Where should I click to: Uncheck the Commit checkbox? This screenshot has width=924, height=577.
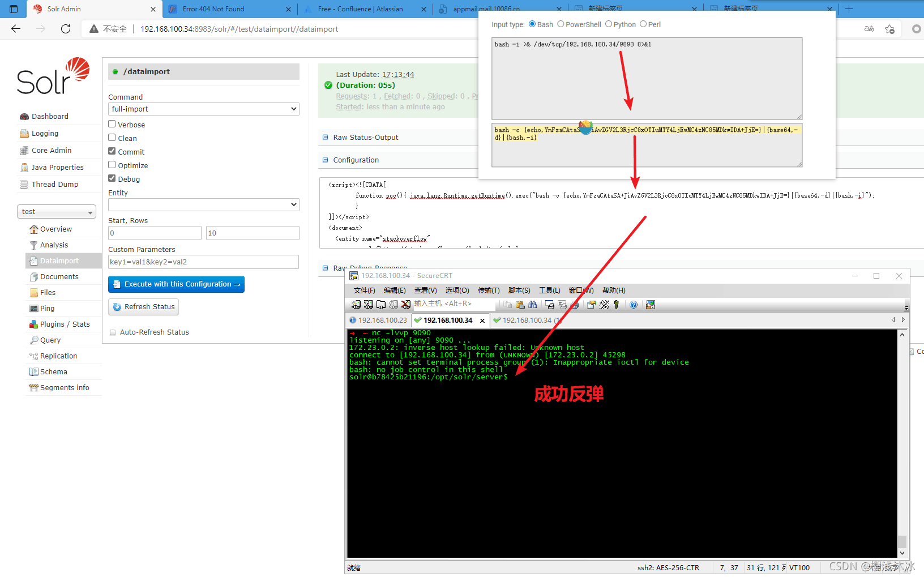(x=112, y=151)
